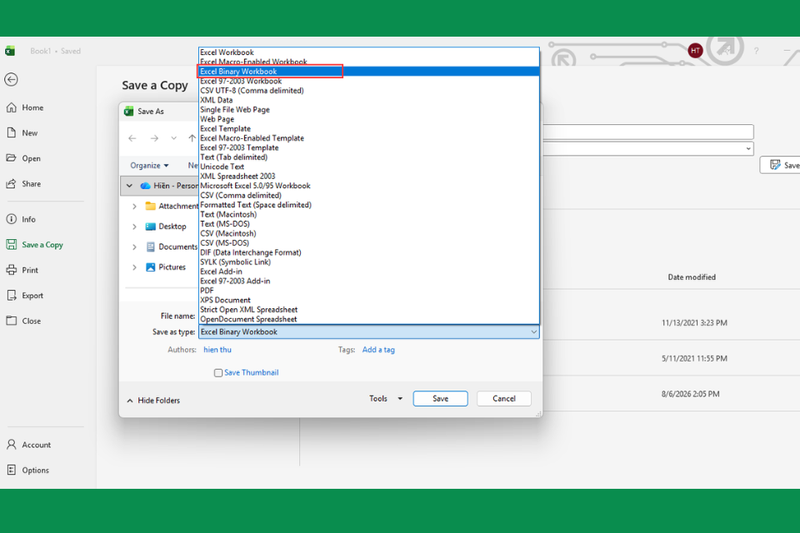The width and height of the screenshot is (800, 533).
Task: Choose Excel Macro-Enabled Template
Action: pyautogui.click(x=369, y=138)
